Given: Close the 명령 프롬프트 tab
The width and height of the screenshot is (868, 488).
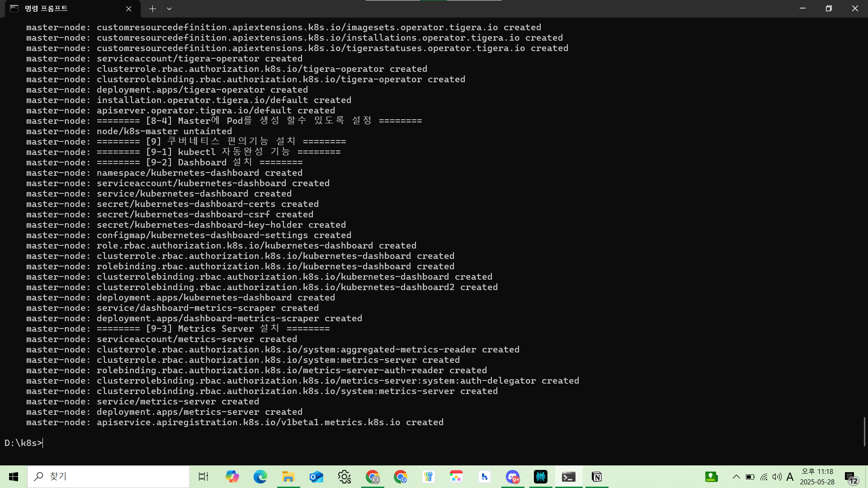Looking at the screenshot, I should [129, 9].
